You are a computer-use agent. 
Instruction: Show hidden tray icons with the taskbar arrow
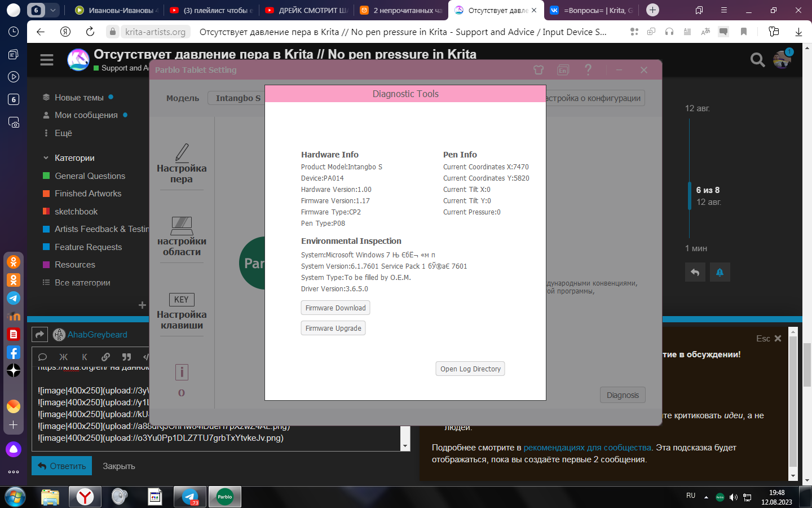point(706,497)
